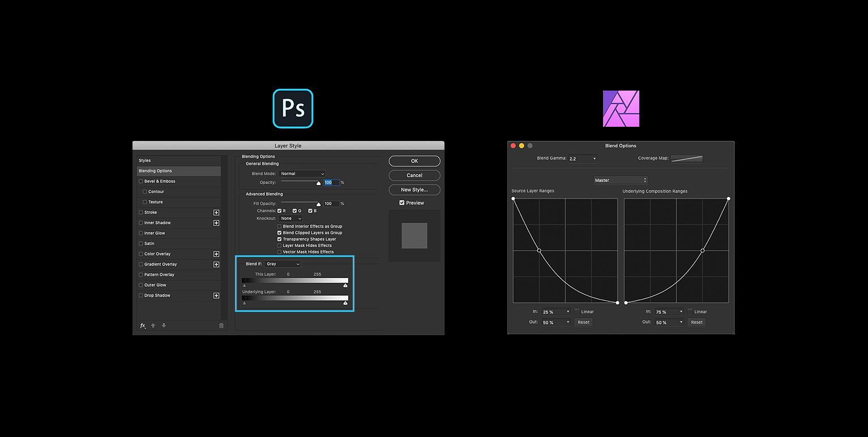Click the plus icon beside Inner Shadow
Screen dimensions: 868x437
tap(216, 223)
